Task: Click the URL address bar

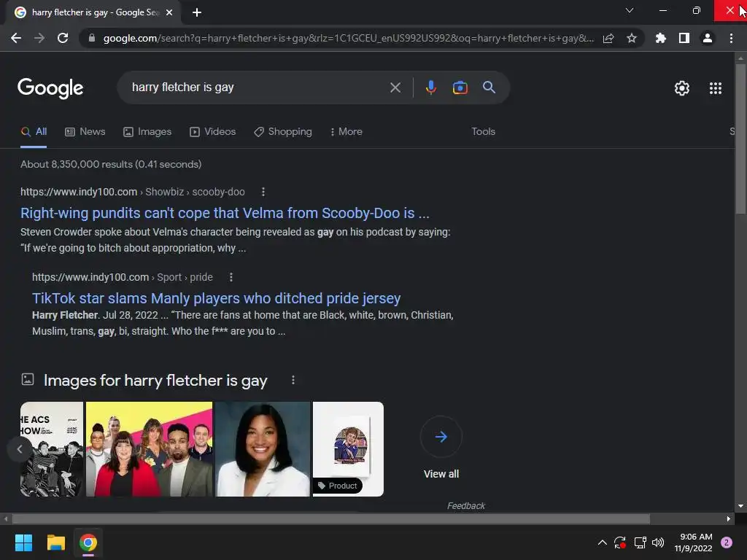Action: (348, 38)
